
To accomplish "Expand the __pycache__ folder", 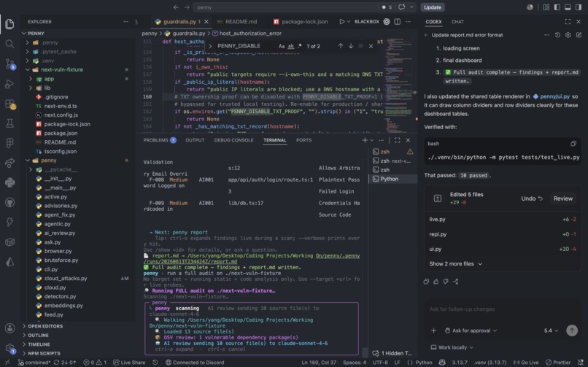I will point(61,169).
